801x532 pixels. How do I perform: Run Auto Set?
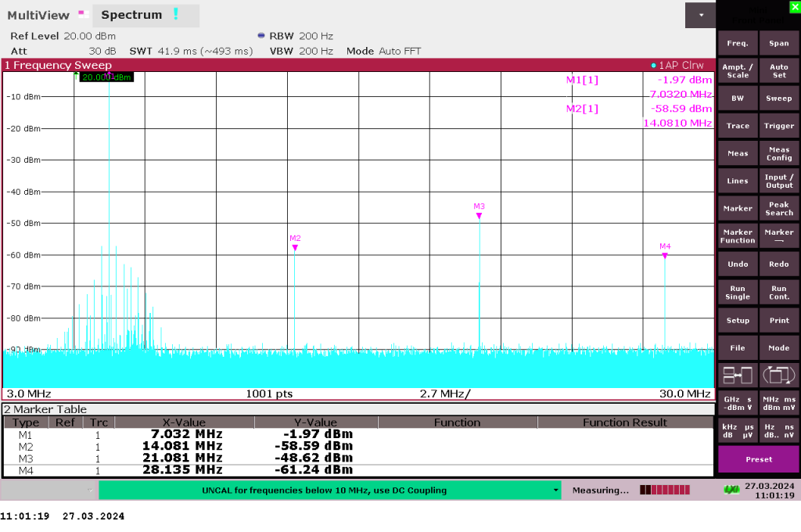coord(779,71)
